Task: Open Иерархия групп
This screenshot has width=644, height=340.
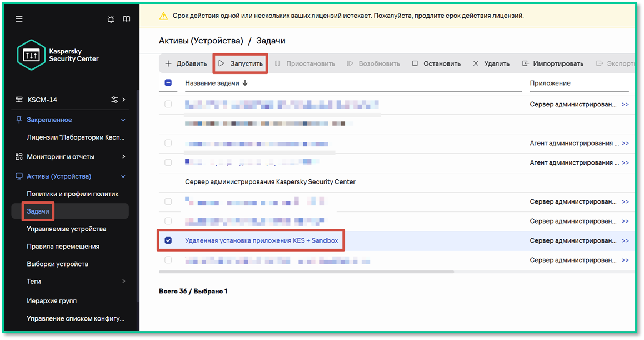Action: [52, 301]
